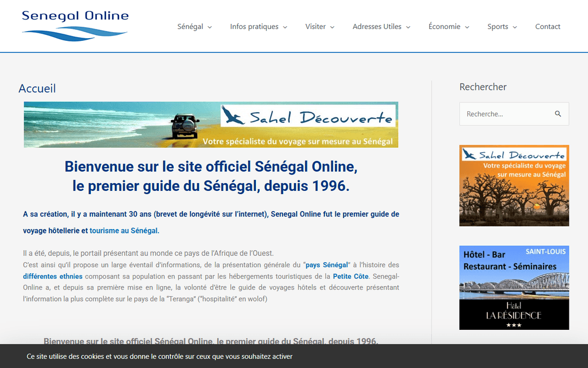This screenshot has width=588, height=368.
Task: Follow the Petite Côte link
Action: (351, 276)
